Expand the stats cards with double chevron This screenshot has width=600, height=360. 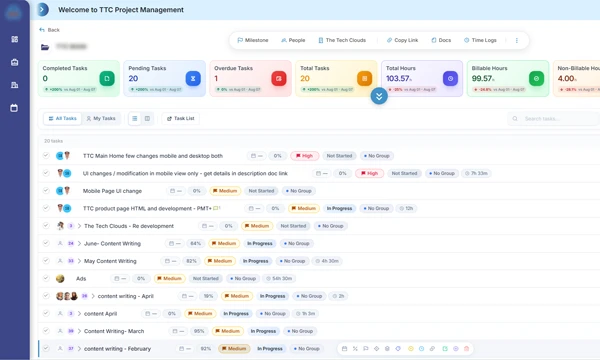tap(379, 96)
